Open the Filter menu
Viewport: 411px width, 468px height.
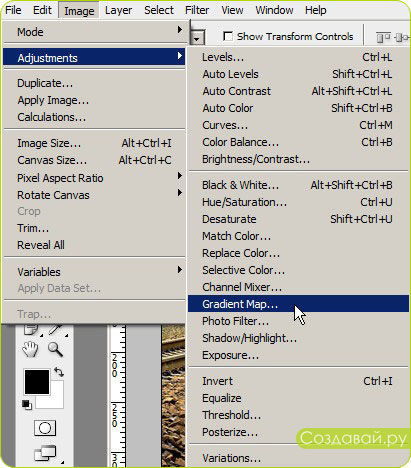click(197, 10)
